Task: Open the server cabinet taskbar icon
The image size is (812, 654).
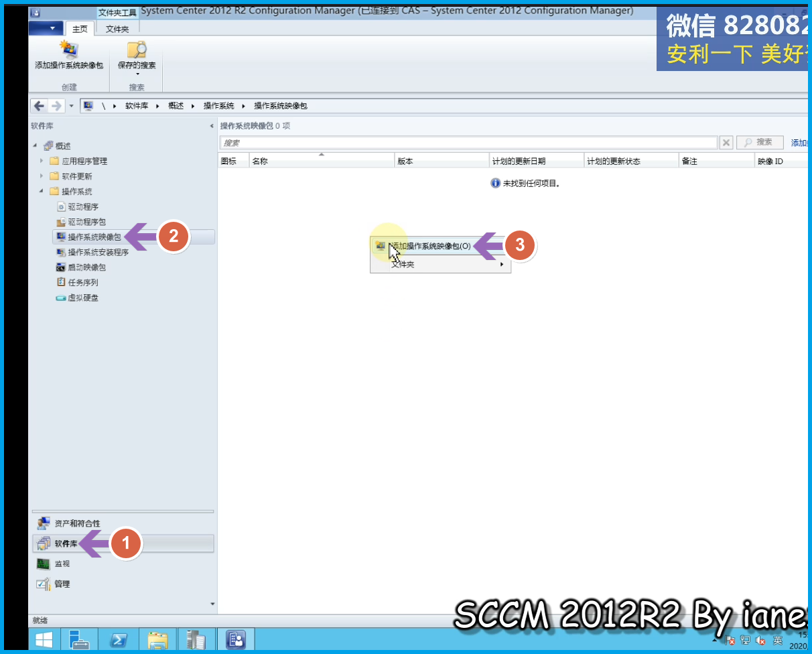Action: 196,641
